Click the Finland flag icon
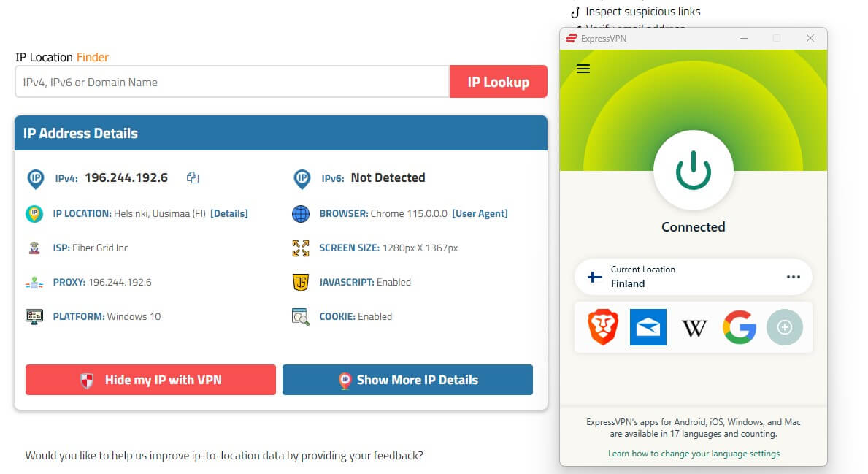 pyautogui.click(x=594, y=277)
